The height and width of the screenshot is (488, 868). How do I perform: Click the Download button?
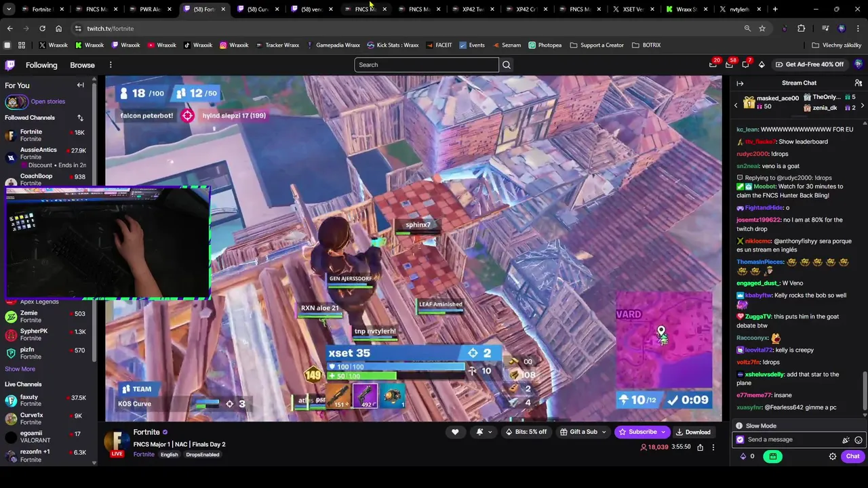693,432
